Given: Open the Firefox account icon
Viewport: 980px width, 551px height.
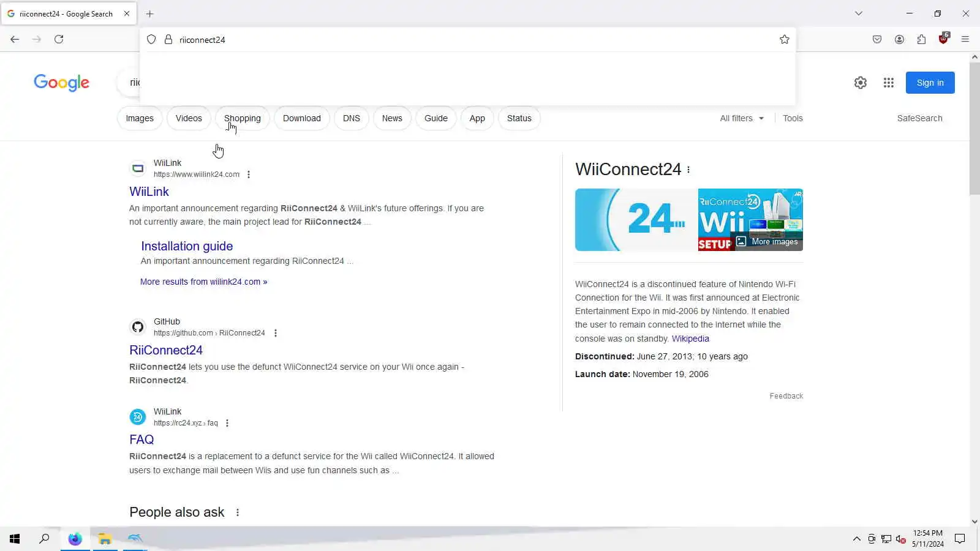Looking at the screenshot, I should [899, 39].
